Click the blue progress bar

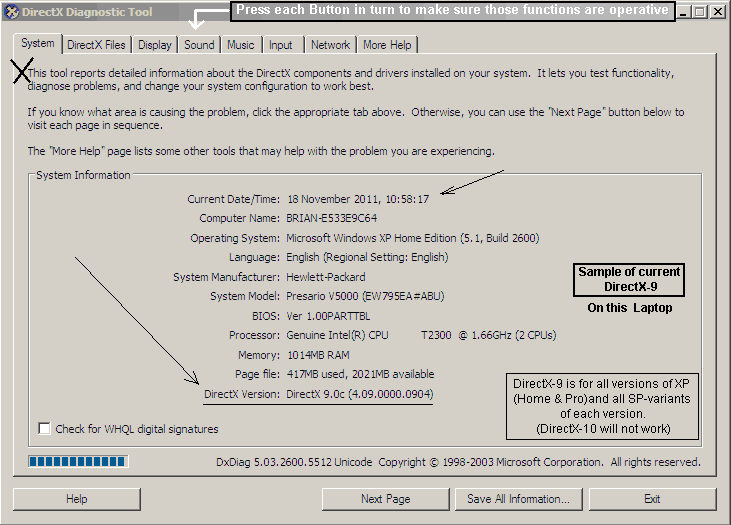78,462
